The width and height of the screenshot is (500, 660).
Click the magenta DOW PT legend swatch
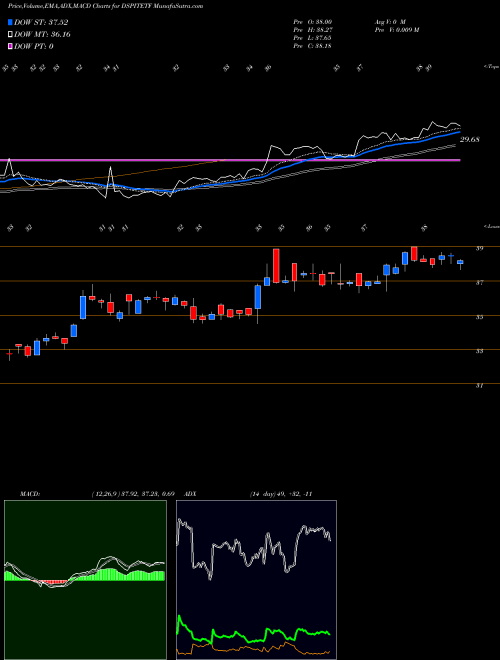[x=11, y=46]
